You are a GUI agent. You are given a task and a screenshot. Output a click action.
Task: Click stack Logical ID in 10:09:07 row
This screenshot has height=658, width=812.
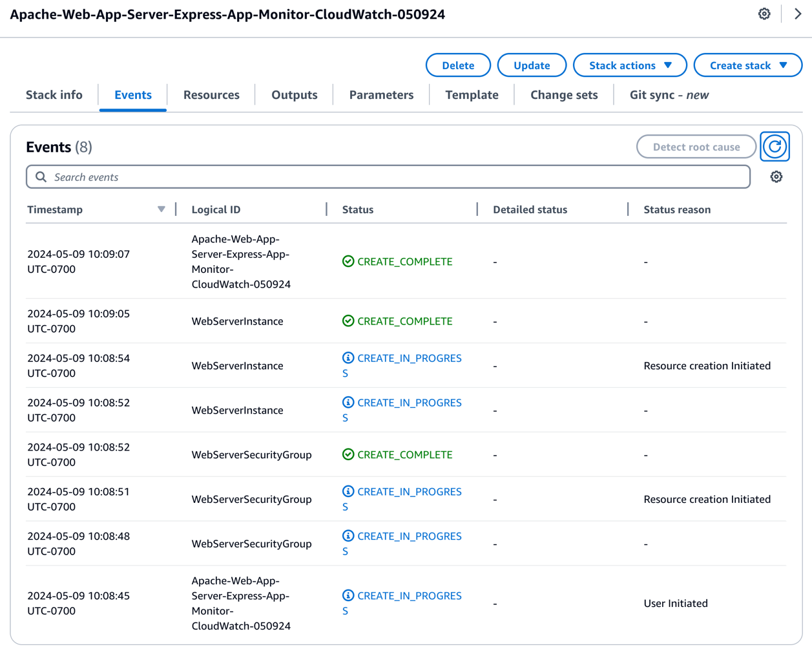(x=241, y=261)
